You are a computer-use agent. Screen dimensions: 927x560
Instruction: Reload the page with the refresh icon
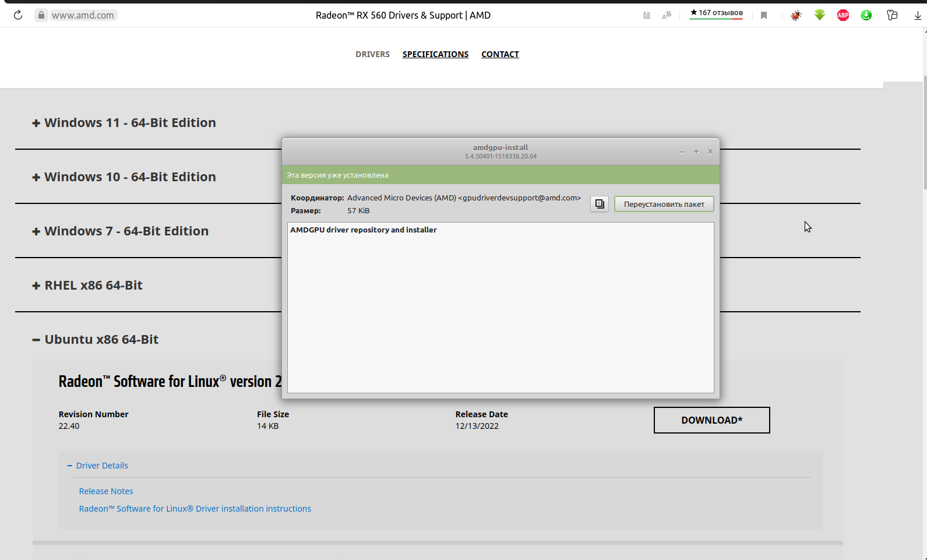click(x=18, y=15)
